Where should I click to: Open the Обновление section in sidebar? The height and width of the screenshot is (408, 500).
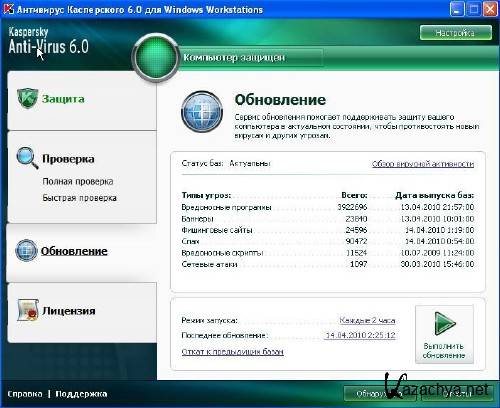pyautogui.click(x=74, y=251)
